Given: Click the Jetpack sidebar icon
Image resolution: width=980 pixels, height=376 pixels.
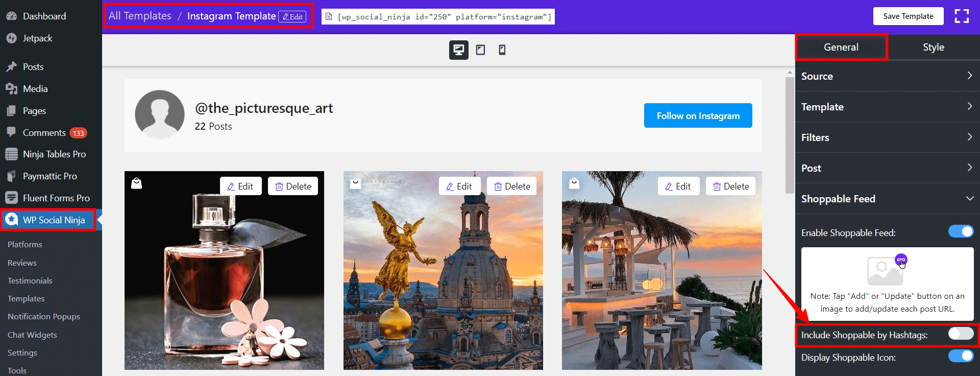Looking at the screenshot, I should 11,38.
